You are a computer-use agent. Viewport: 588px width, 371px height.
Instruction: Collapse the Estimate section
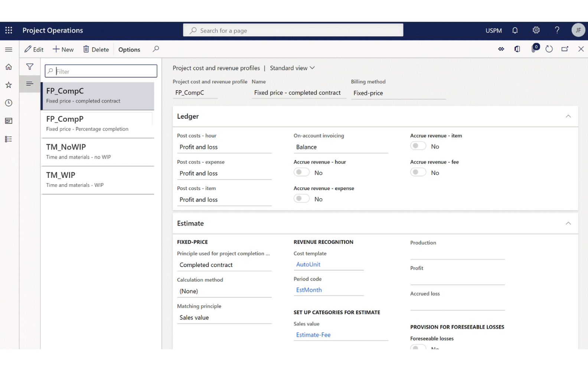point(568,223)
